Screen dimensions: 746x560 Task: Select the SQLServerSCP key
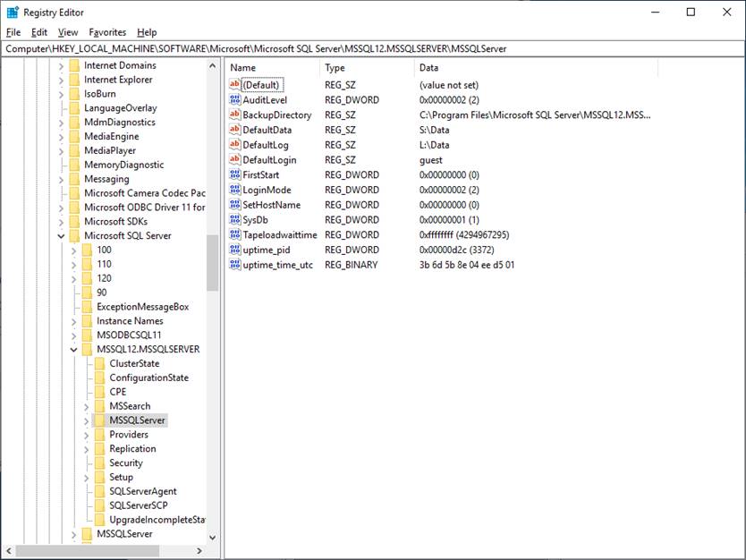point(139,505)
